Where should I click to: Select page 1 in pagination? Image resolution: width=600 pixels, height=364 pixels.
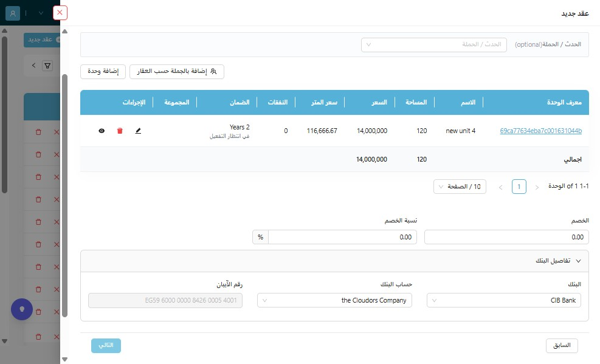[519, 187]
